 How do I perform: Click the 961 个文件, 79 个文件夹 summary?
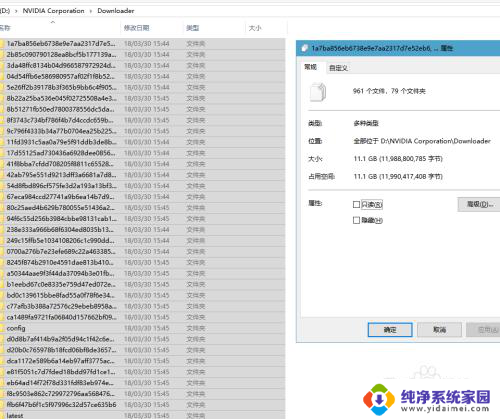[389, 91]
